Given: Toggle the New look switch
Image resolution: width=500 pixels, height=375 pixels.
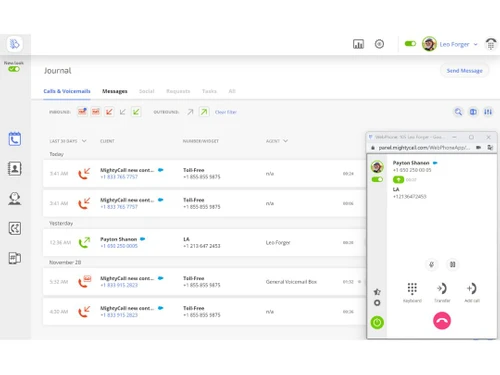Looking at the screenshot, I should click(14, 69).
